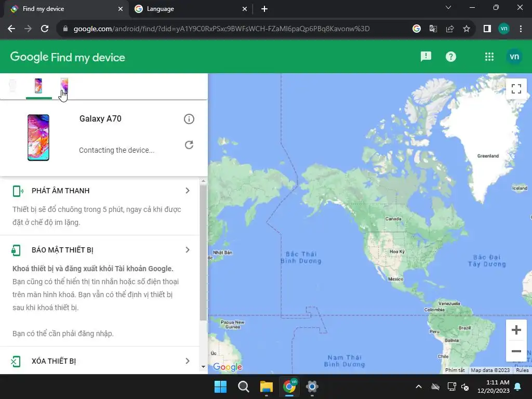
Task: Open a new browser tab
Action: [264, 9]
